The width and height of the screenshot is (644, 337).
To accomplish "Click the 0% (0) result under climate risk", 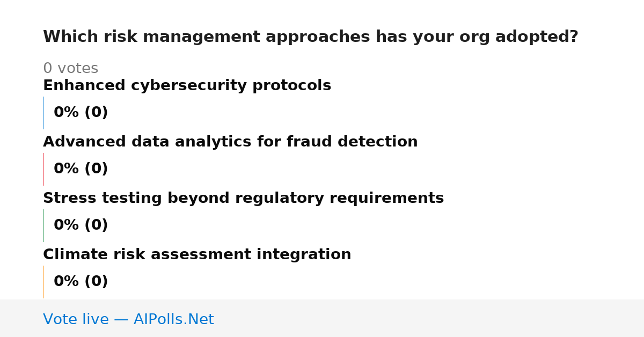I will pos(80,282).
